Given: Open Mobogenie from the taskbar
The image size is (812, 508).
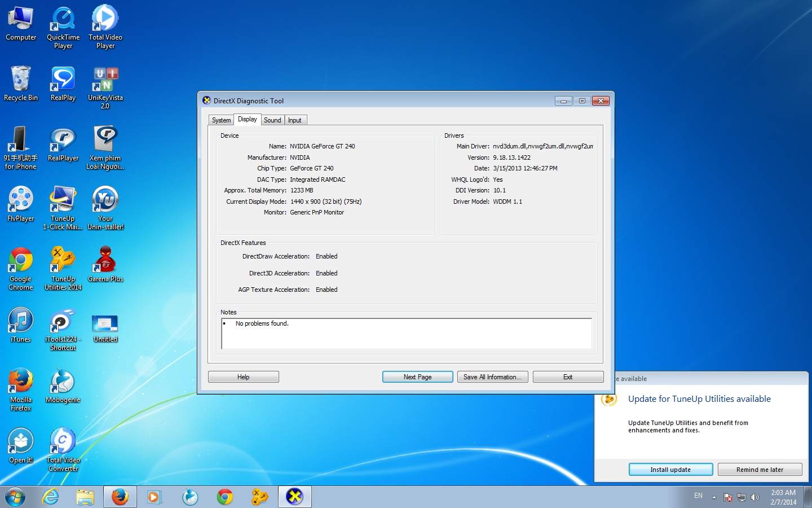Looking at the screenshot, I should tap(190, 497).
